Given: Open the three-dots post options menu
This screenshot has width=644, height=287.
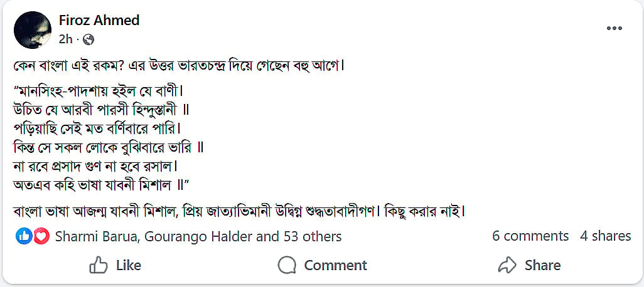Looking at the screenshot, I should coord(614,28).
